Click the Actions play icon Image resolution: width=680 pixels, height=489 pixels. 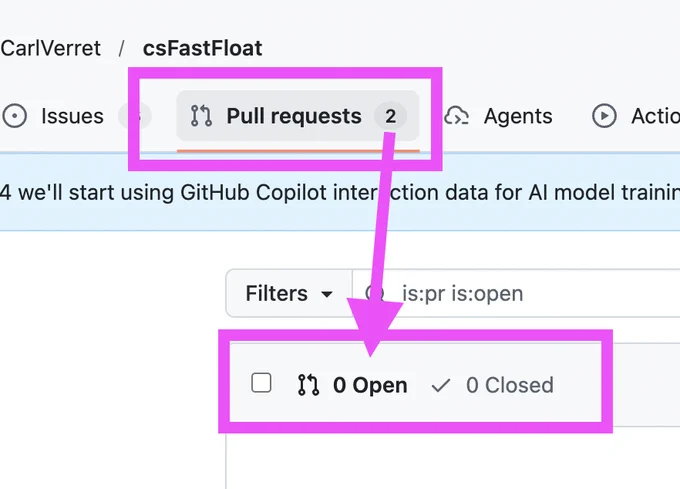click(x=604, y=116)
